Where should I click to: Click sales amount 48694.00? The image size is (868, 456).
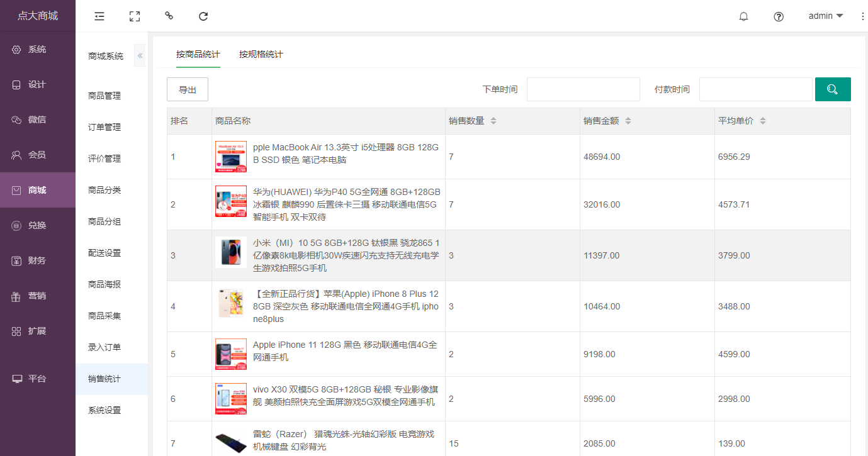click(x=602, y=157)
